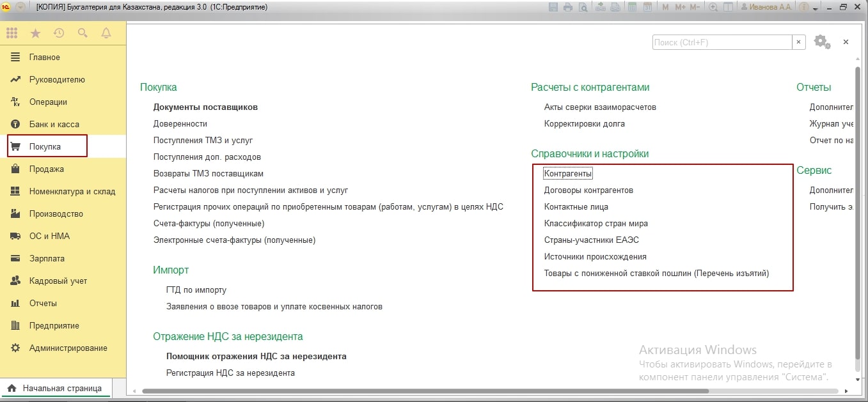Select the Продажа section in sidebar
Viewport: 868px width, 402px height.
(46, 169)
